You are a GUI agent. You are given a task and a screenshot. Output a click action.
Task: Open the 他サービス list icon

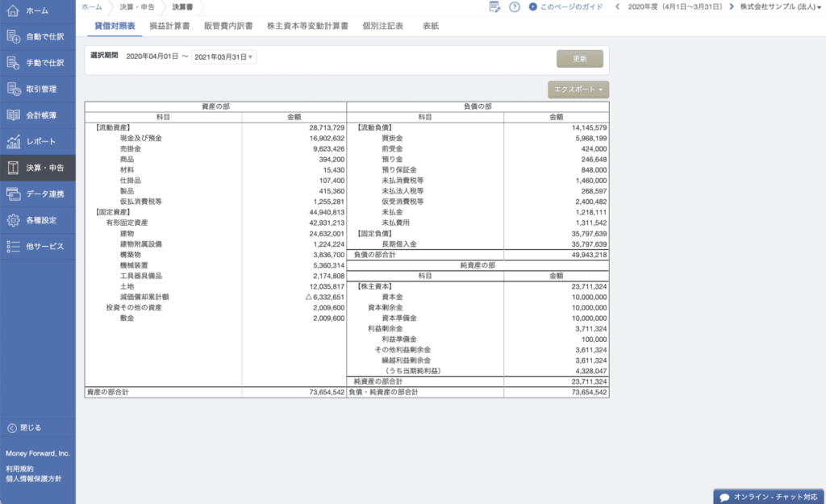click(x=13, y=246)
